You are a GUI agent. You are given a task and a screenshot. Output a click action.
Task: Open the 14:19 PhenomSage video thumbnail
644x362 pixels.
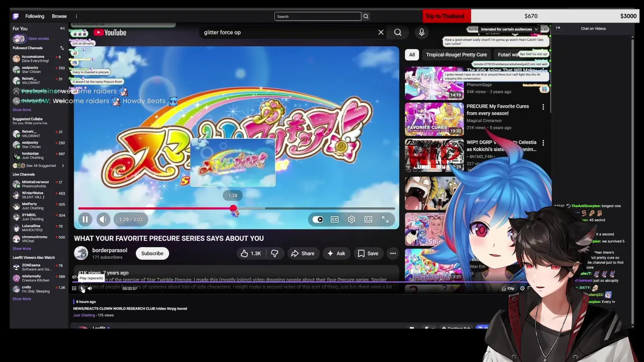pyautogui.click(x=434, y=83)
